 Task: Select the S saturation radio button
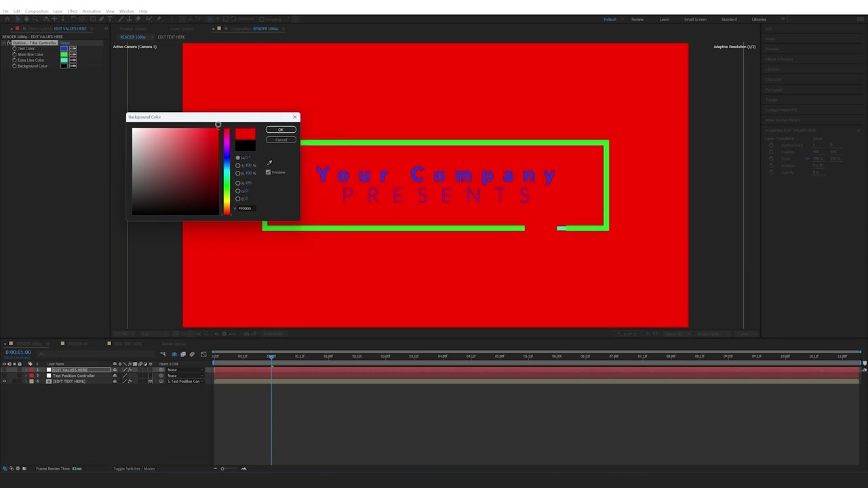tap(238, 165)
